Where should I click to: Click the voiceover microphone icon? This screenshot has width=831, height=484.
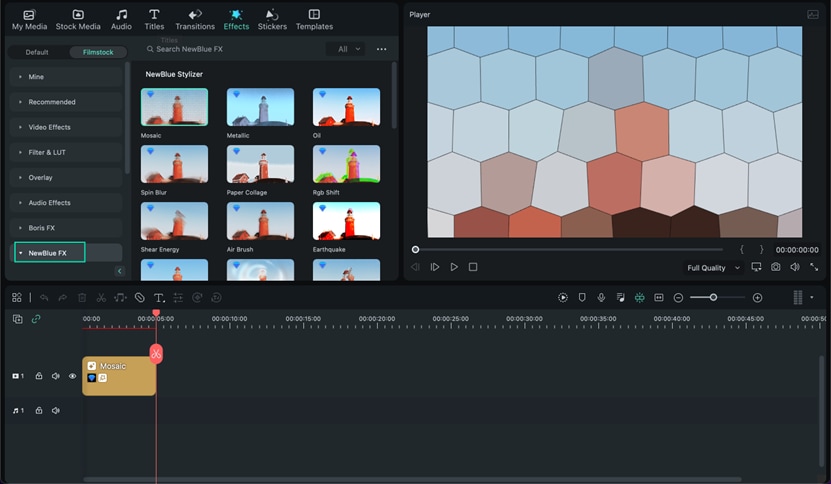pyautogui.click(x=601, y=298)
